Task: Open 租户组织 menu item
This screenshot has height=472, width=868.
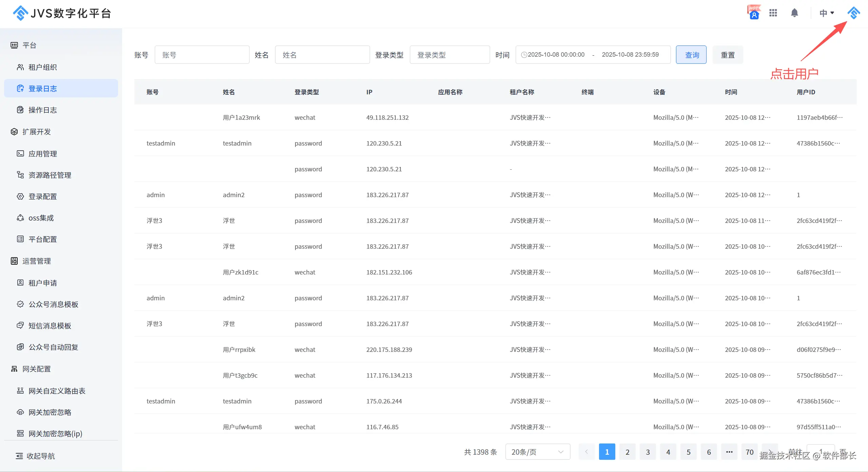Action: [x=42, y=67]
